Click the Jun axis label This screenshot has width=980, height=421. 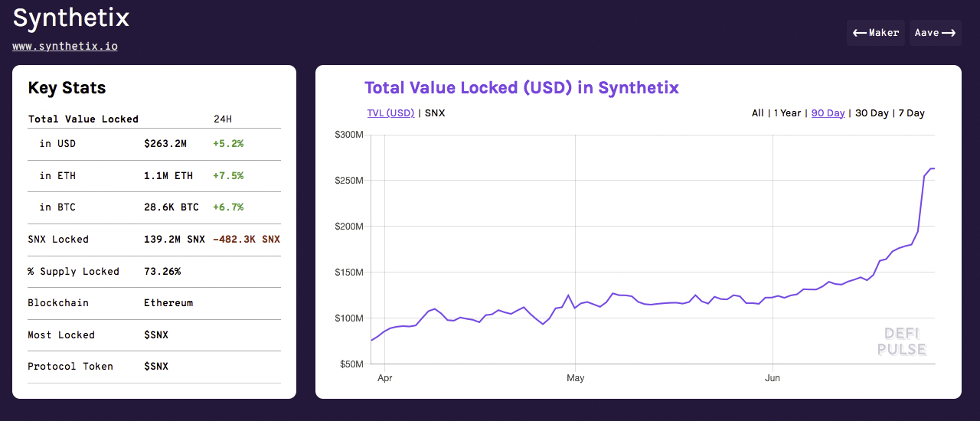[773, 378]
